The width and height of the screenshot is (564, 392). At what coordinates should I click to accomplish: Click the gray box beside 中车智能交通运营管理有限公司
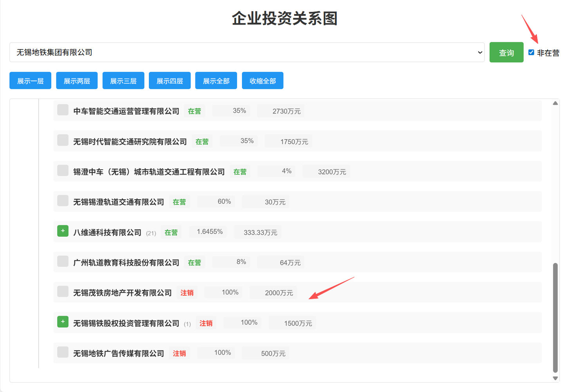click(x=63, y=110)
